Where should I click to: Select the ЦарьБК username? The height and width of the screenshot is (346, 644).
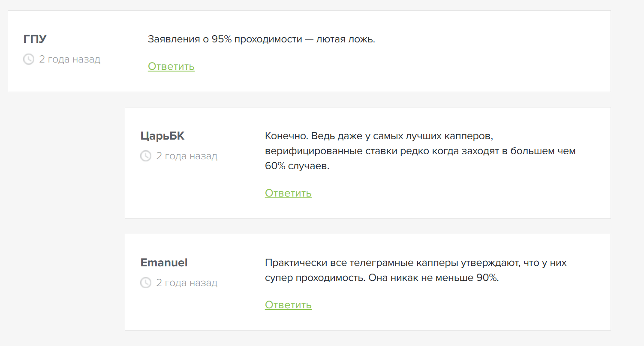(x=162, y=136)
